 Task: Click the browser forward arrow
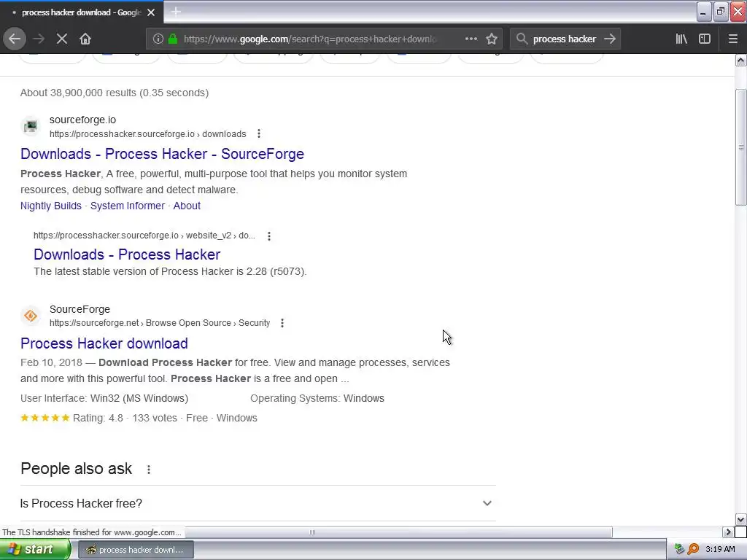point(39,39)
